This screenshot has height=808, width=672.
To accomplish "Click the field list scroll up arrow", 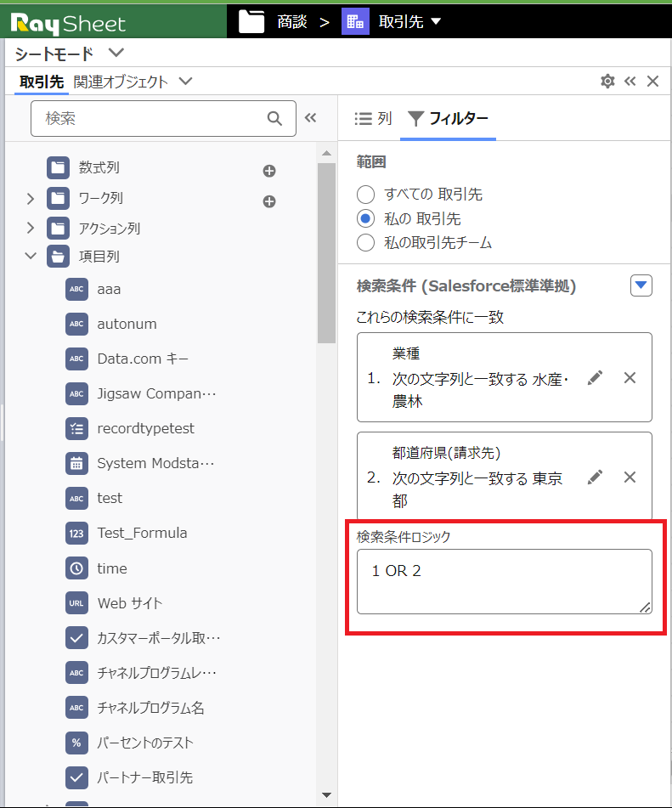I will click(x=326, y=154).
